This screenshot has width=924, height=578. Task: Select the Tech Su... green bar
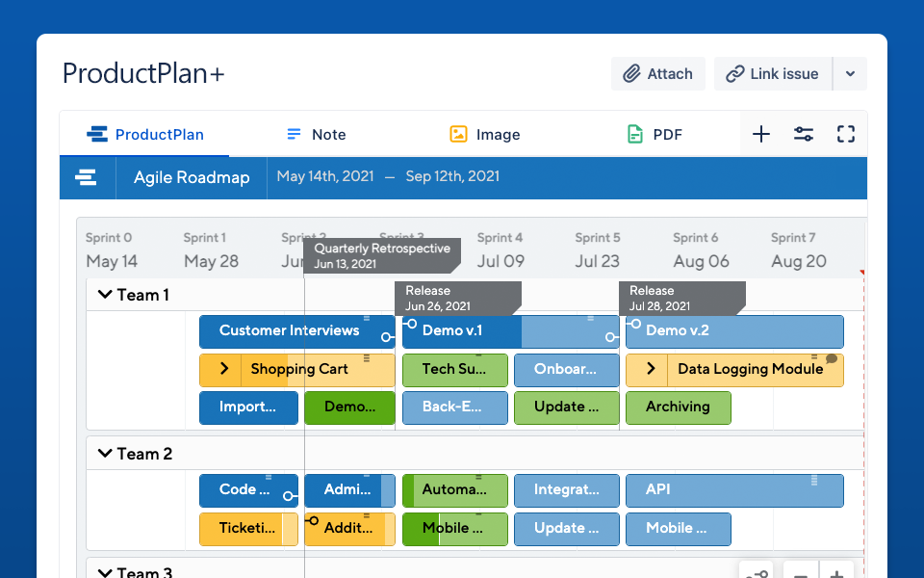click(x=455, y=370)
